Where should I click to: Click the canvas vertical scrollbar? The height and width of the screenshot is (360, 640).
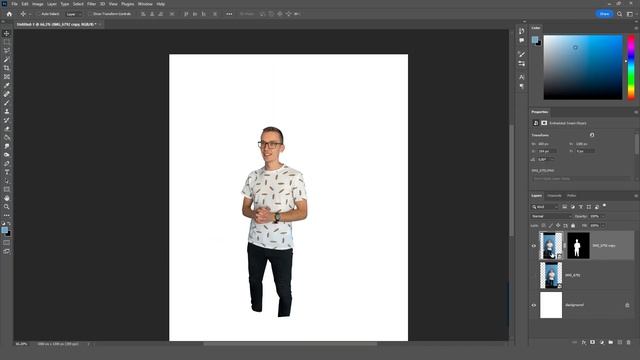click(511, 180)
